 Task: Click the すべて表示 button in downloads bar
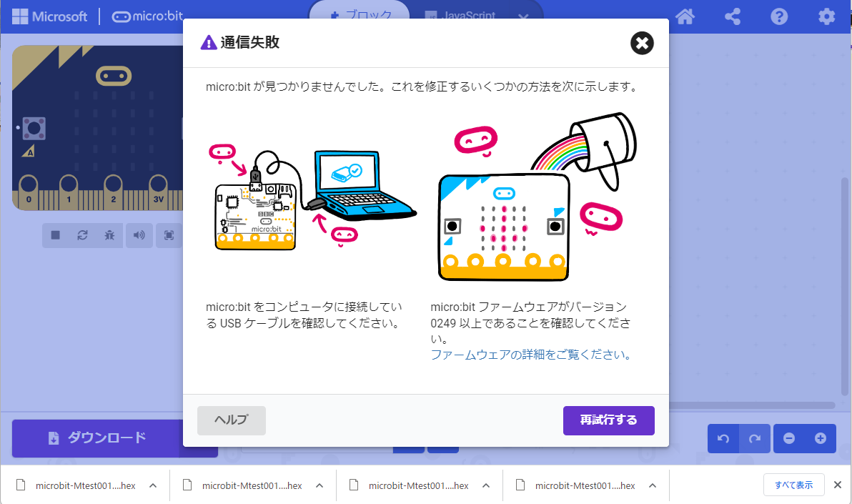click(794, 485)
